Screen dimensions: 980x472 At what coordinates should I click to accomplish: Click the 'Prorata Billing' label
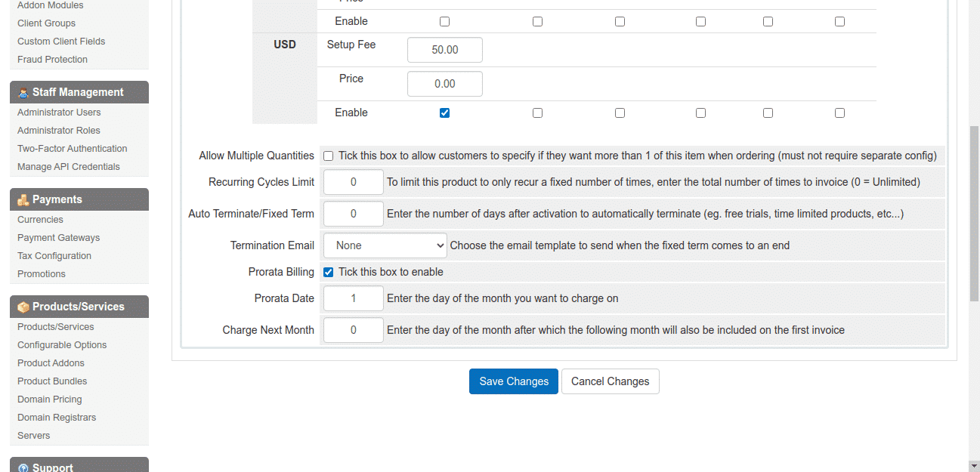[281, 272]
